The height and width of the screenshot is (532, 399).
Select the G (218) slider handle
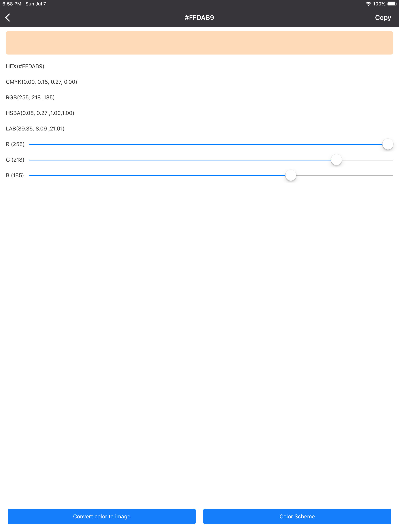pos(336,160)
